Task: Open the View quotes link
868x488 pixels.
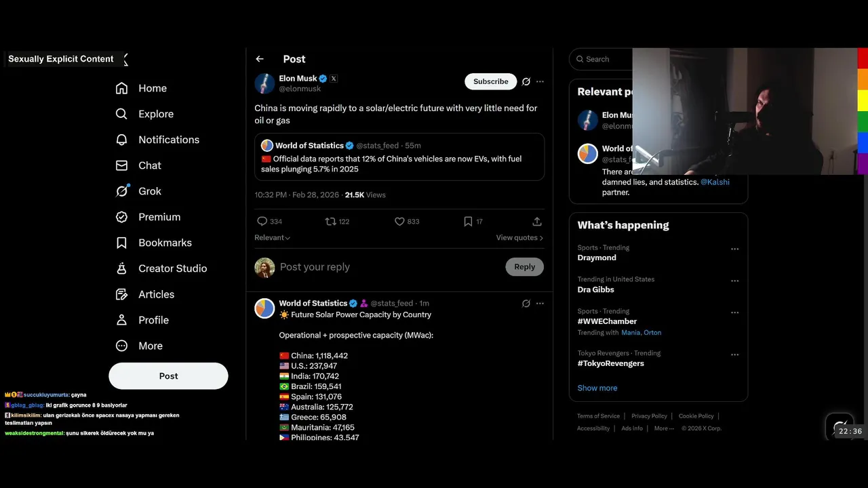Action: point(519,238)
